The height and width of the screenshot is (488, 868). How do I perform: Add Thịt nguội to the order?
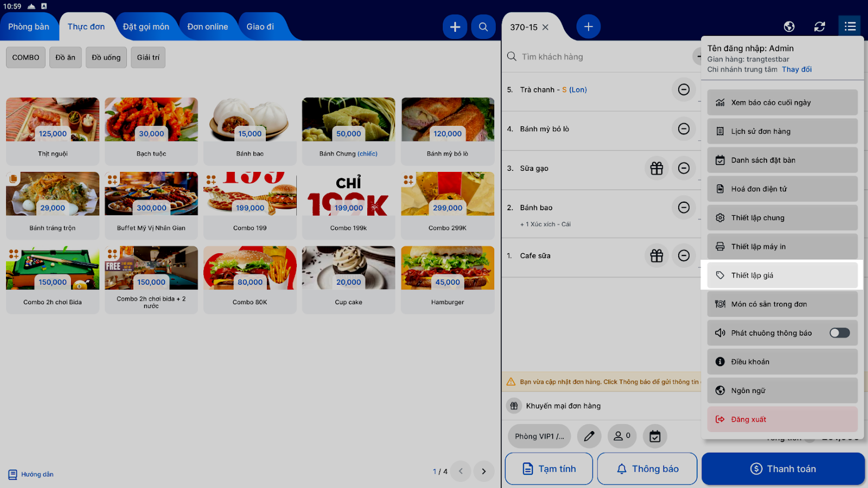pos(53,131)
